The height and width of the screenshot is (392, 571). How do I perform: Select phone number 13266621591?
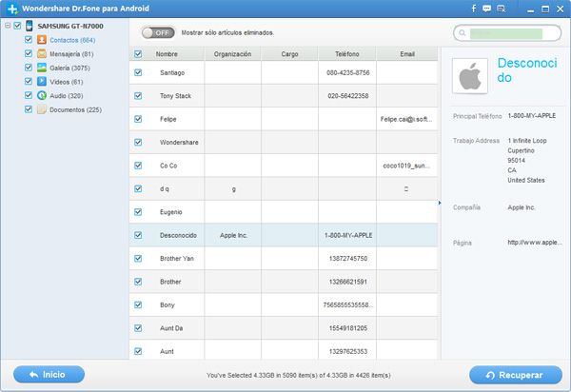point(348,282)
